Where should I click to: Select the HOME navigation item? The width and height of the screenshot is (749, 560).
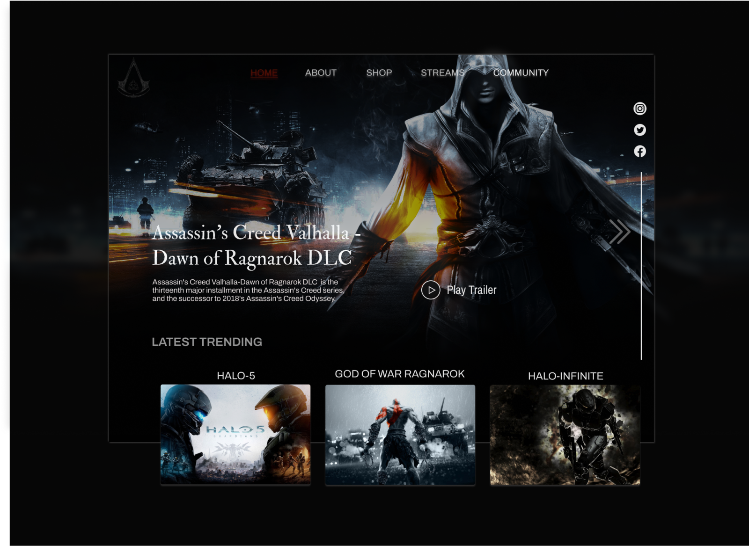point(264,73)
